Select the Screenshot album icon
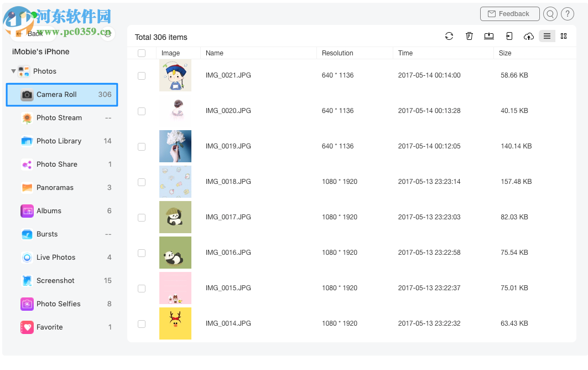 27,280
